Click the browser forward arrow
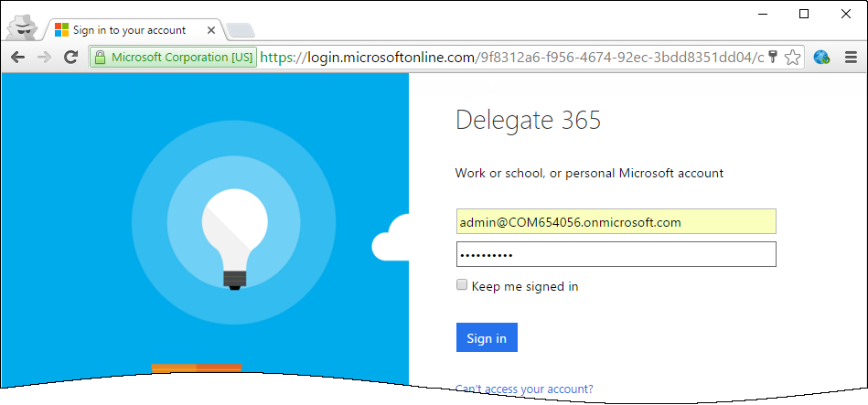868x405 pixels. 44,57
